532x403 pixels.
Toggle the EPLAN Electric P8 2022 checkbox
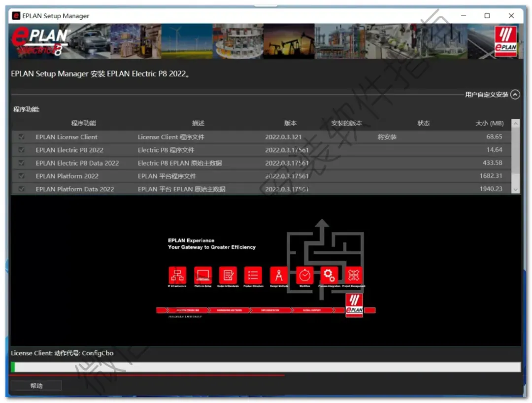point(21,150)
